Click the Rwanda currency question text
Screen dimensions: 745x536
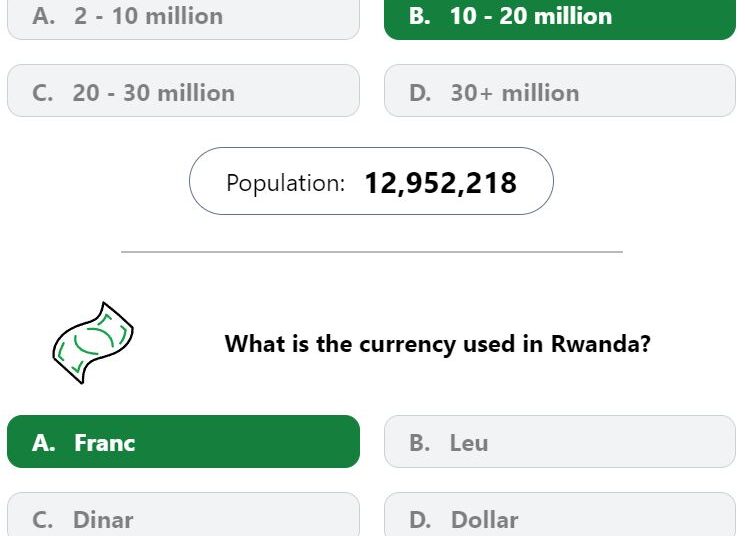point(437,344)
